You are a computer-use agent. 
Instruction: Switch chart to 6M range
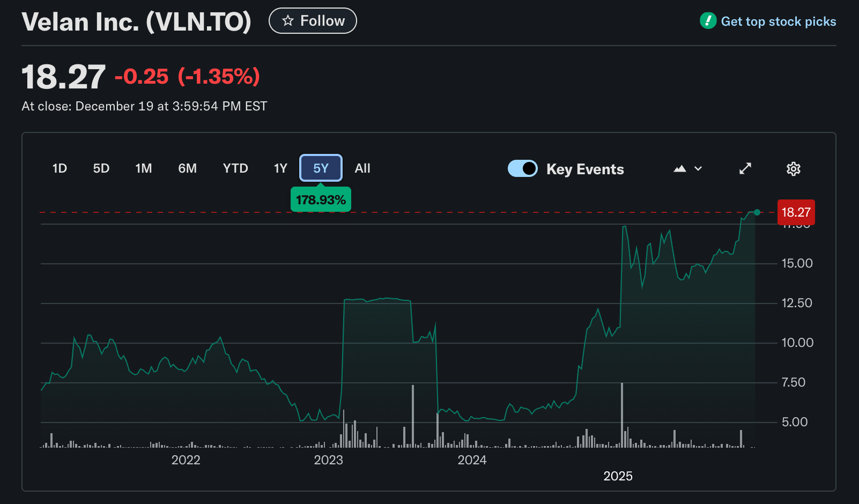click(188, 168)
